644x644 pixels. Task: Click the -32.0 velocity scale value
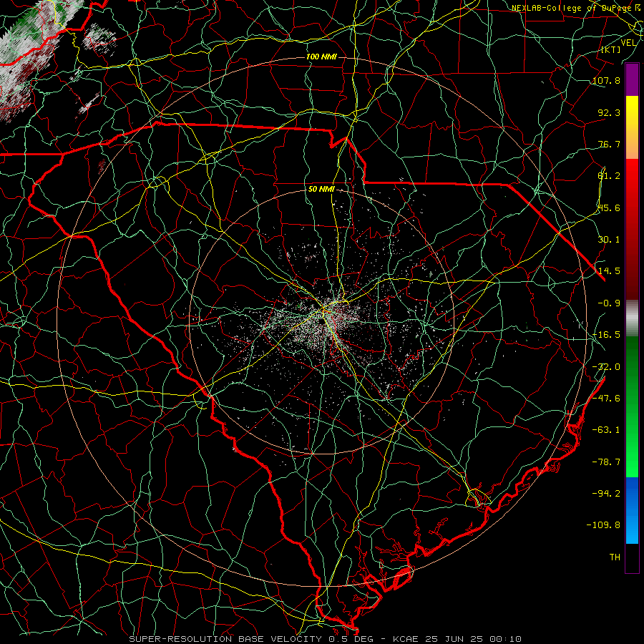606,367
